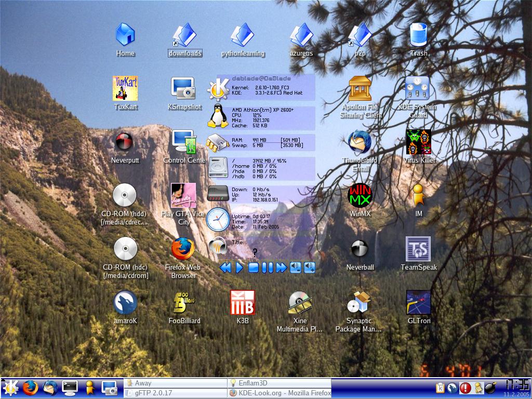Image resolution: width=532 pixels, height=399 pixels.
Task: Launch Neverball desktop icon
Action: point(360,249)
